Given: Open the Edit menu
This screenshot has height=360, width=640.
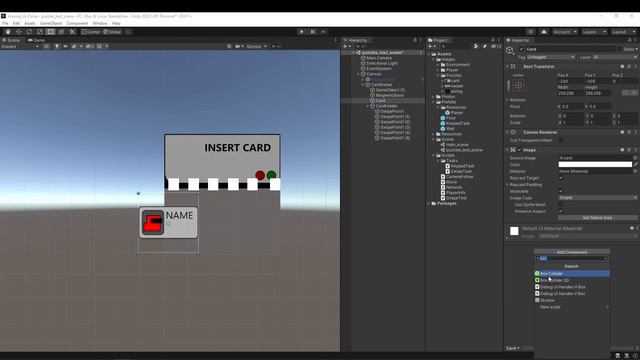Looking at the screenshot, I should click(x=16, y=23).
